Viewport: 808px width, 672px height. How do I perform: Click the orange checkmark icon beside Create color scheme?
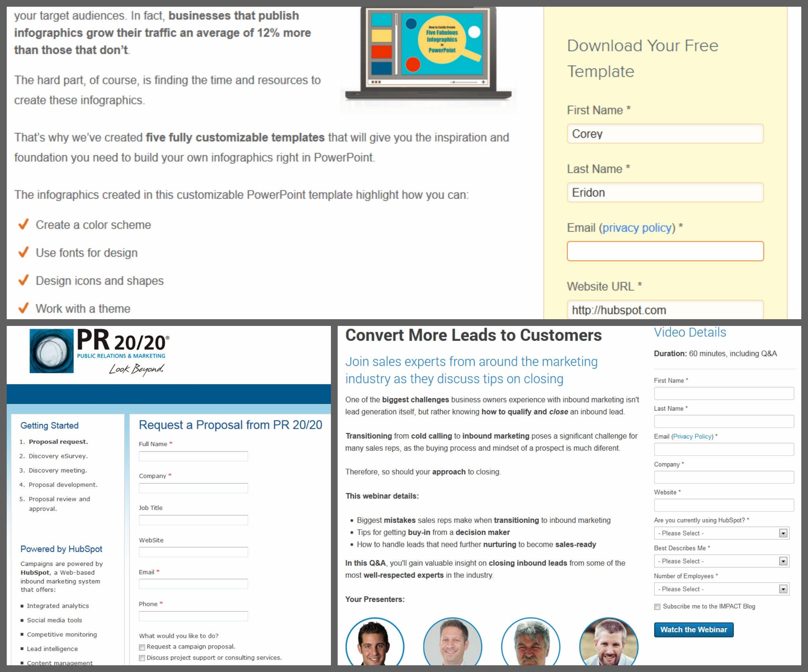coord(26,225)
